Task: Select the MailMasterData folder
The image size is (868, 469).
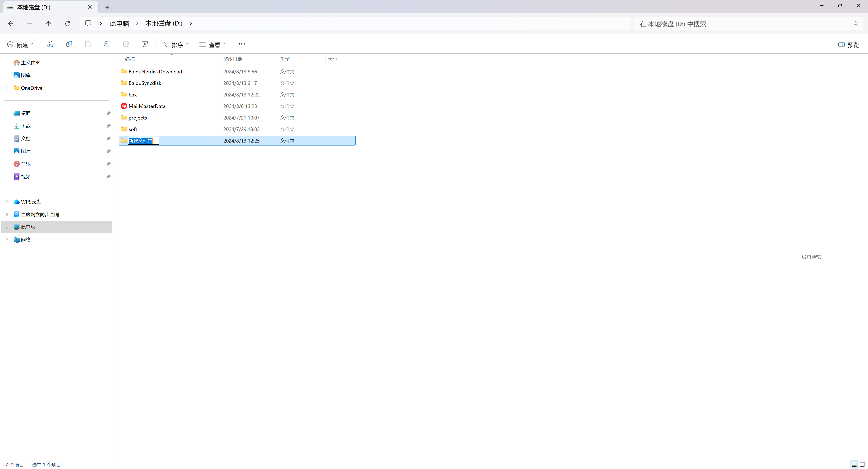Action: pos(147,106)
